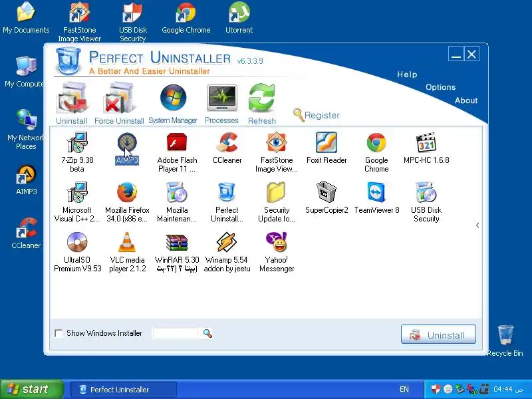Select UltraISO Premium V9.53

pos(77,252)
